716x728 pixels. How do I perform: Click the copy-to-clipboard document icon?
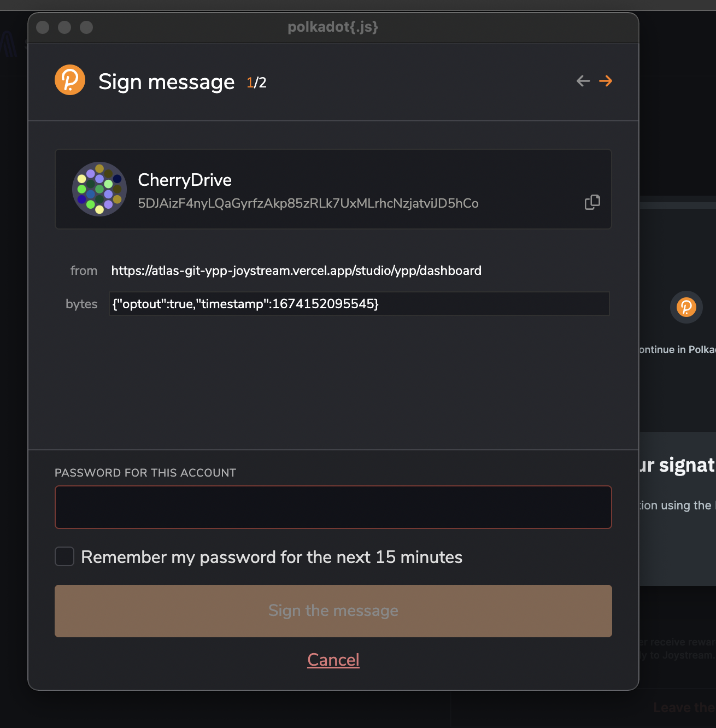pyautogui.click(x=592, y=202)
